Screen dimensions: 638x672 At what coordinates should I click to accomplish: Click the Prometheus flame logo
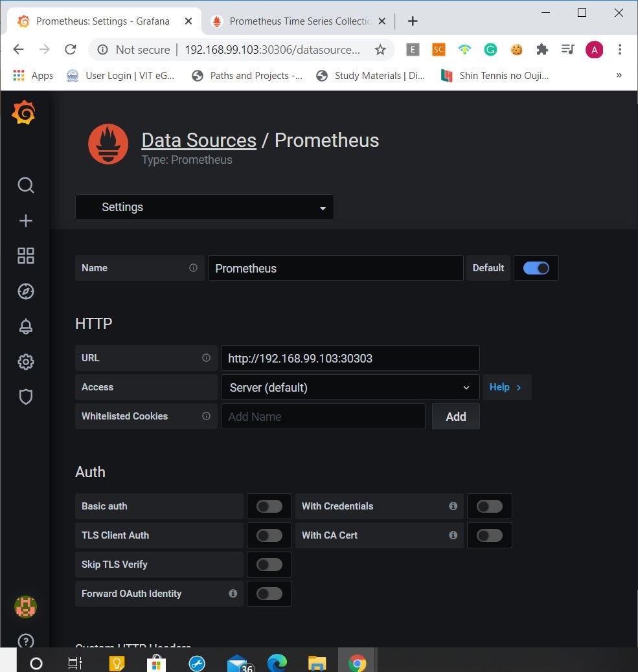point(108,144)
